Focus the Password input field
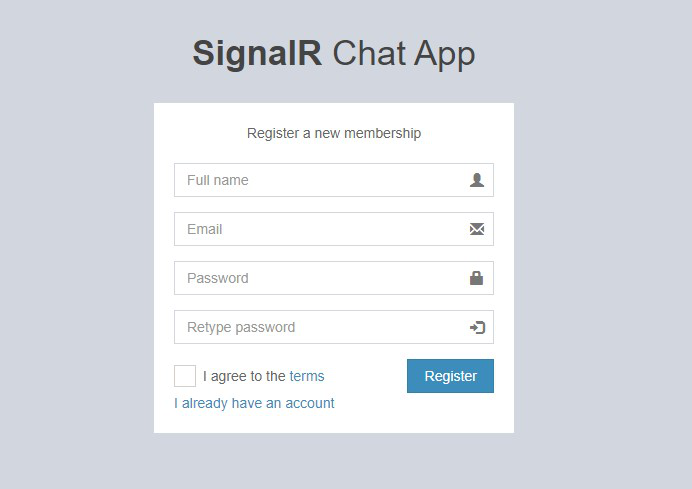This screenshot has width=692, height=489. (x=334, y=278)
